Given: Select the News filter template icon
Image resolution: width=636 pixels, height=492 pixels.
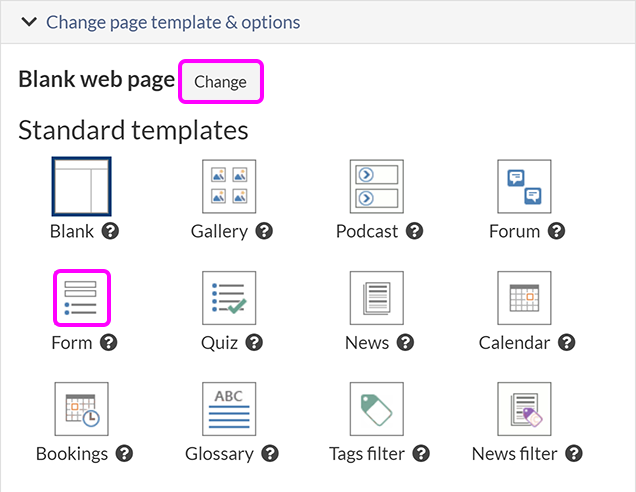Looking at the screenshot, I should tap(525, 409).
